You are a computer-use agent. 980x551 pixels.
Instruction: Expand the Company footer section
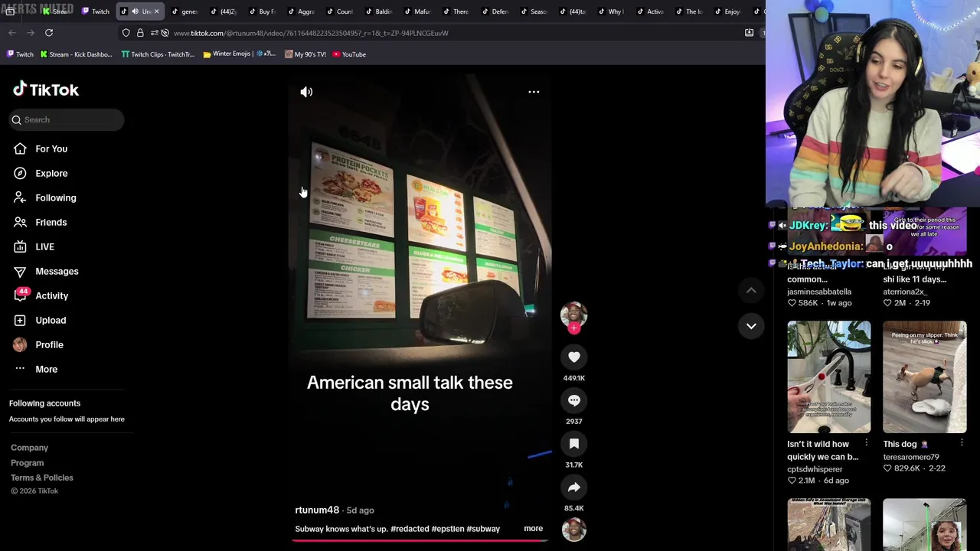[x=29, y=448]
